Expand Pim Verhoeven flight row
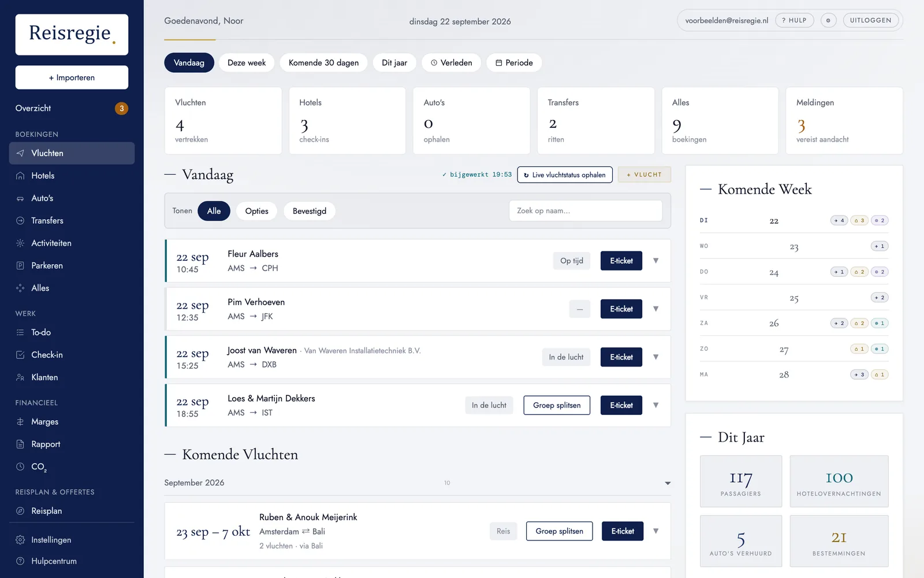The height and width of the screenshot is (578, 924). [656, 309]
